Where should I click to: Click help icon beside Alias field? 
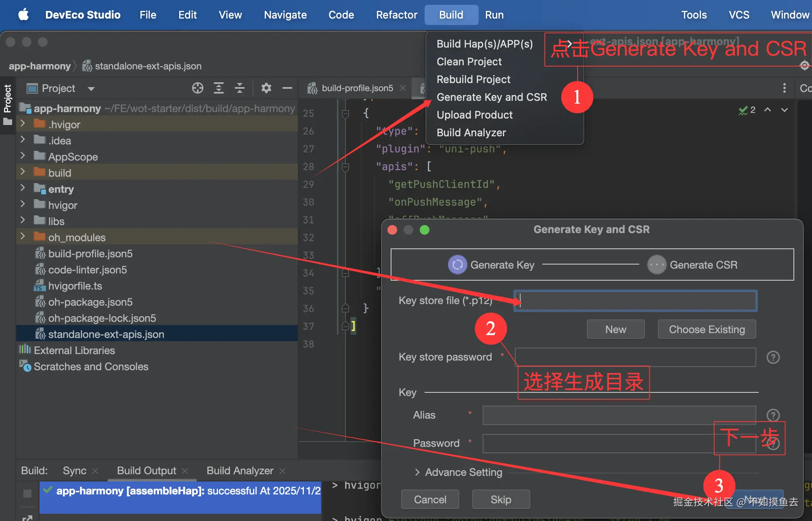773,415
